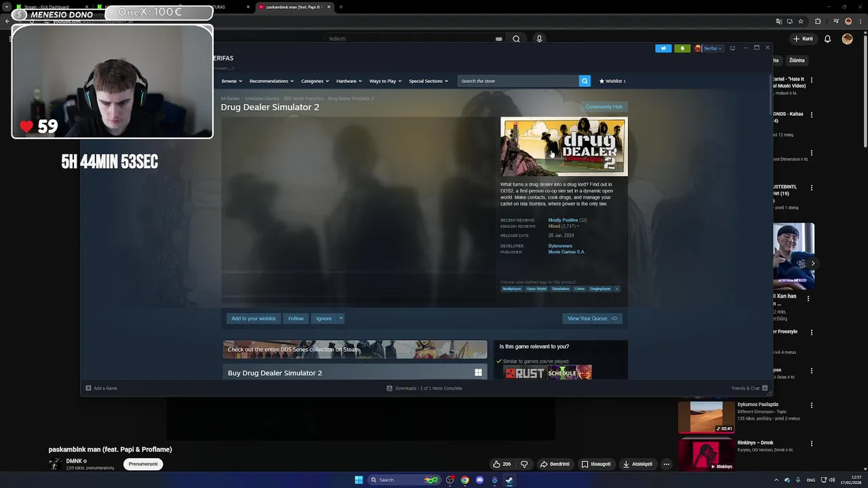Image resolution: width=868 pixels, height=488 pixels.
Task: Open a new browser tab
Action: (x=340, y=7)
